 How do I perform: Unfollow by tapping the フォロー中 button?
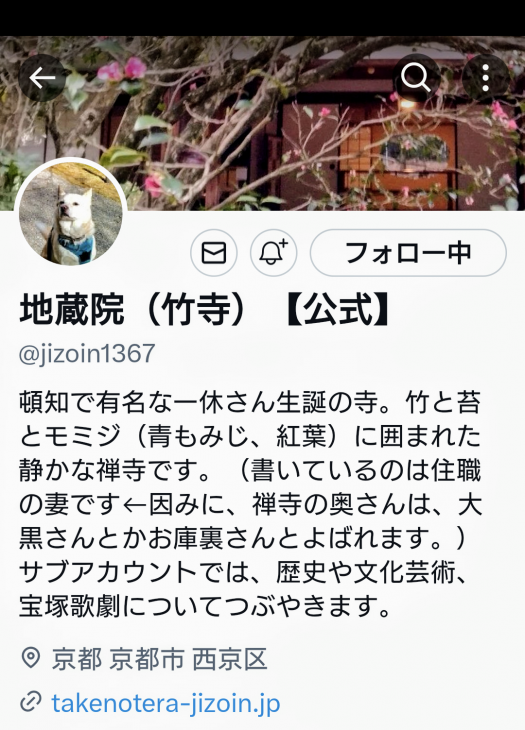pyautogui.click(x=408, y=253)
